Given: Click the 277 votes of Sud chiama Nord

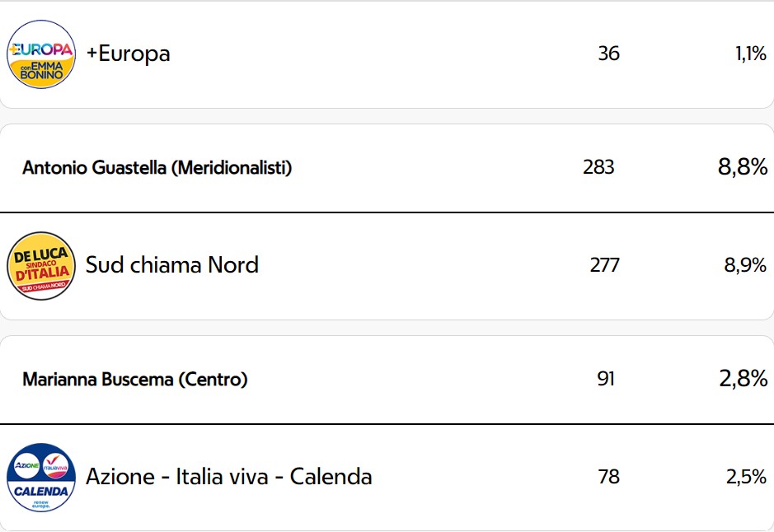Looking at the screenshot, I should click(605, 265).
